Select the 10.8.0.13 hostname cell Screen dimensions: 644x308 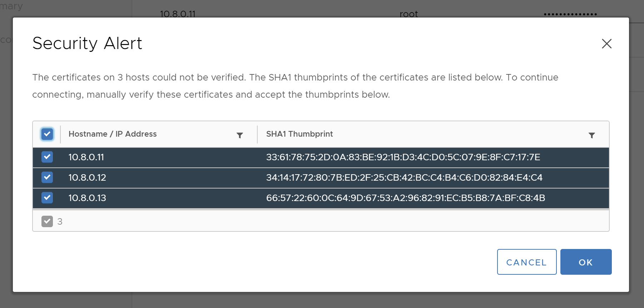87,198
